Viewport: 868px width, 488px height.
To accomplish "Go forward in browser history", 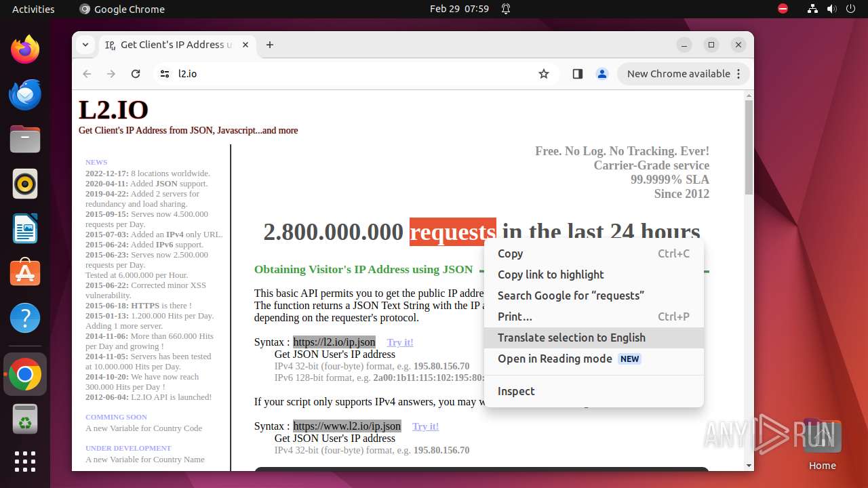I will point(111,74).
